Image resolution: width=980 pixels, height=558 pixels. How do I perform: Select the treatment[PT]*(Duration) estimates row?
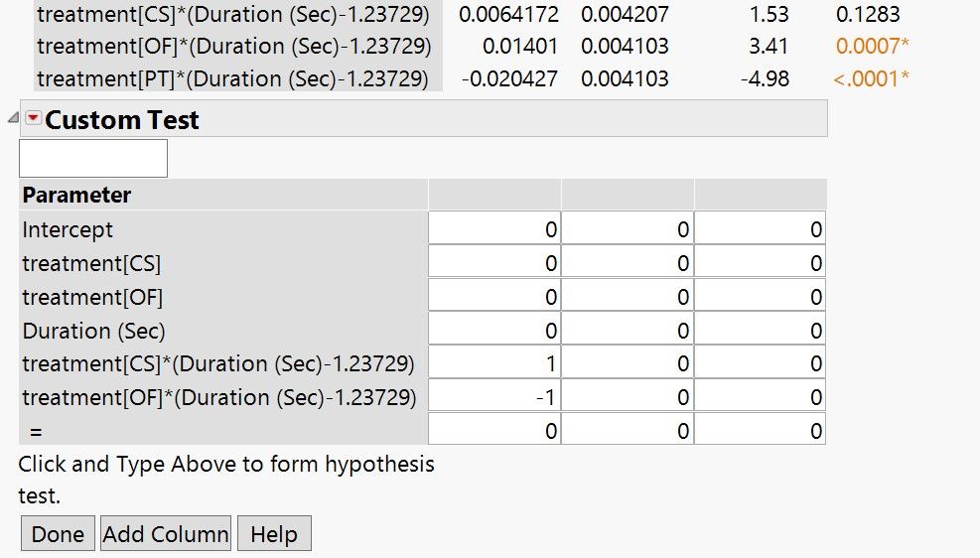coord(472,78)
